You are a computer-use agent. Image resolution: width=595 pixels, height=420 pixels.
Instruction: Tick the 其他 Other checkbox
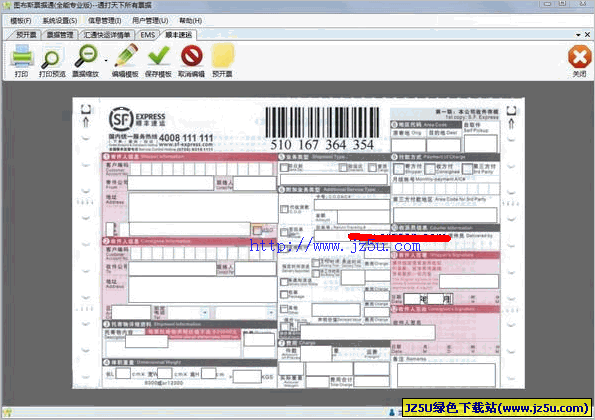(284, 309)
